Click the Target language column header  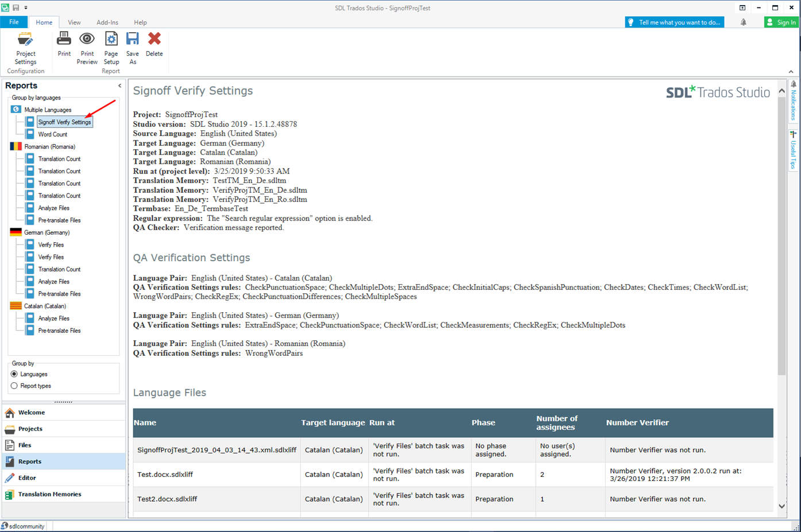click(333, 422)
